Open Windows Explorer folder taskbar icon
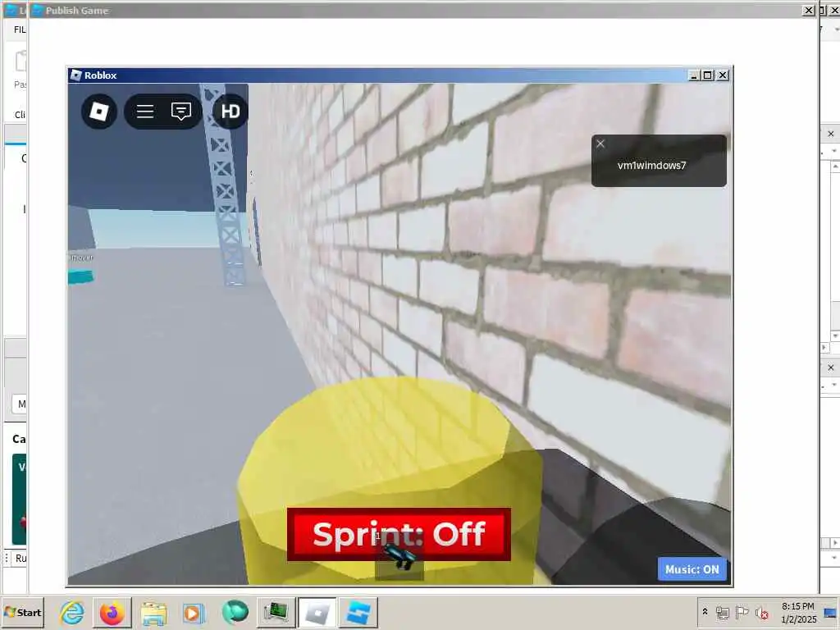The height and width of the screenshot is (630, 840). click(x=153, y=613)
